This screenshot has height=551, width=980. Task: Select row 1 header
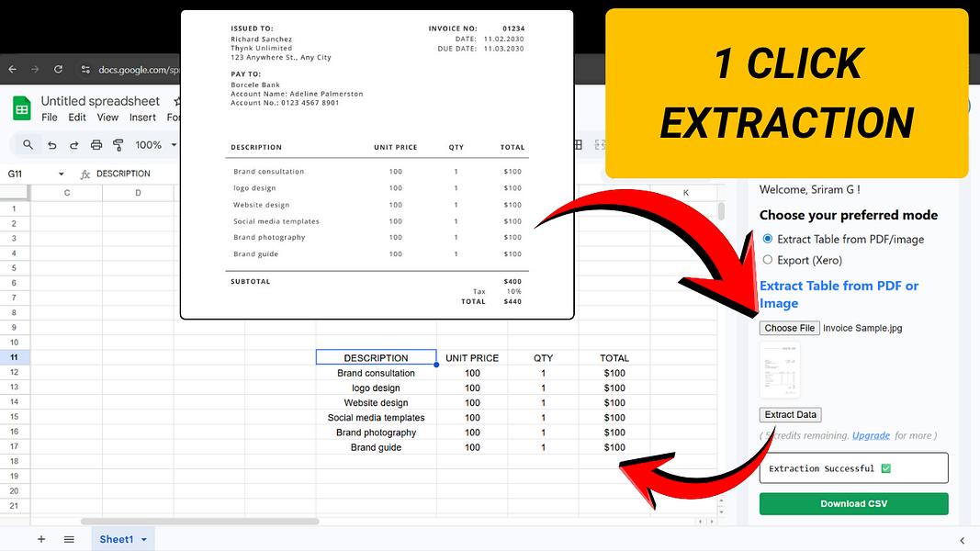pyautogui.click(x=15, y=208)
